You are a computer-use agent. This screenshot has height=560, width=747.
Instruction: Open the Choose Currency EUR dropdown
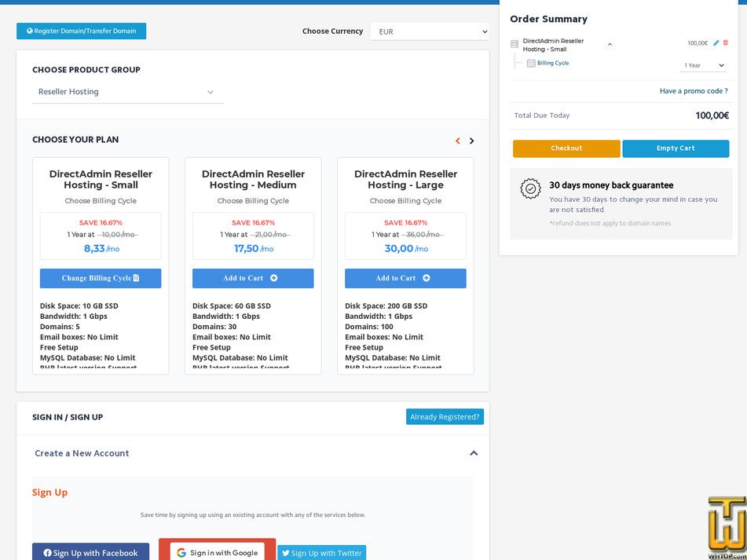430,31
